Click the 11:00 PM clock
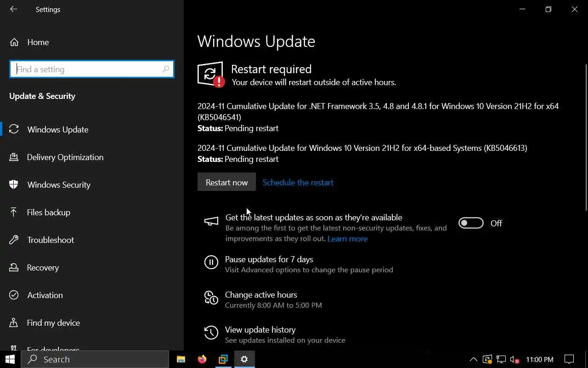Image resolution: width=588 pixels, height=368 pixels. [540, 359]
